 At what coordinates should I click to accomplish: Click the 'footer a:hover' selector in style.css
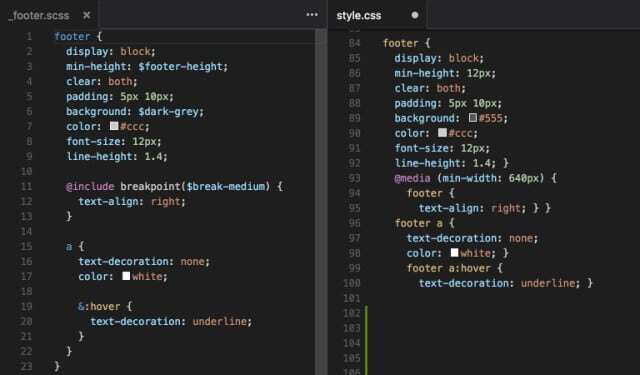click(449, 268)
